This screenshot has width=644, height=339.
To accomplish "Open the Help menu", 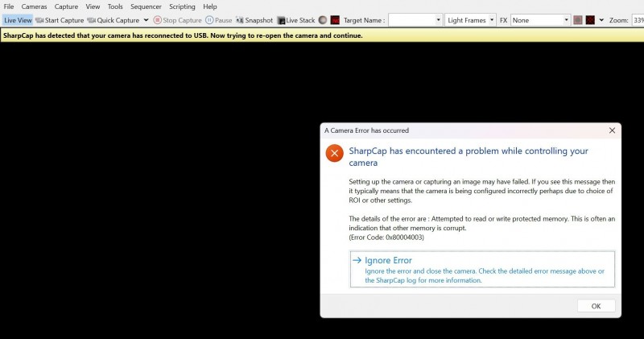I will pyautogui.click(x=210, y=6).
